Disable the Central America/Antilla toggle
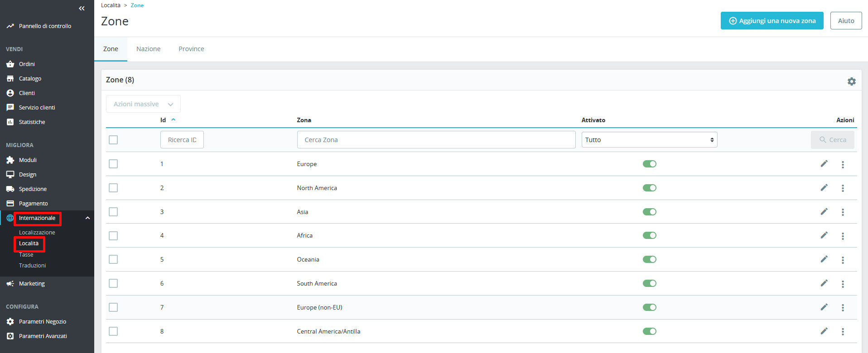Viewport: 868px width, 353px height. (x=650, y=331)
